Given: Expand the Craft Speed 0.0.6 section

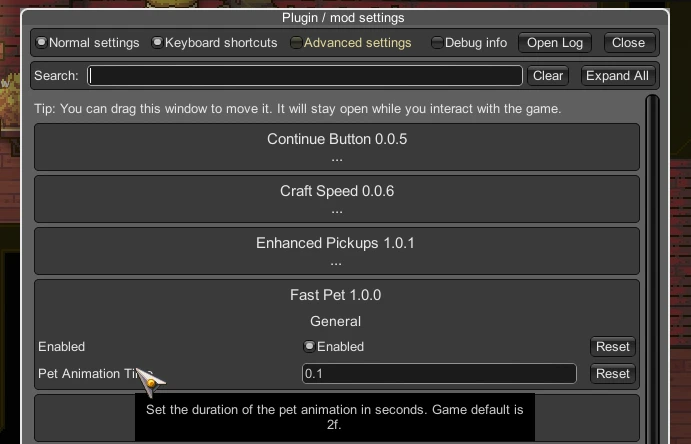Looking at the screenshot, I should pyautogui.click(x=337, y=199).
